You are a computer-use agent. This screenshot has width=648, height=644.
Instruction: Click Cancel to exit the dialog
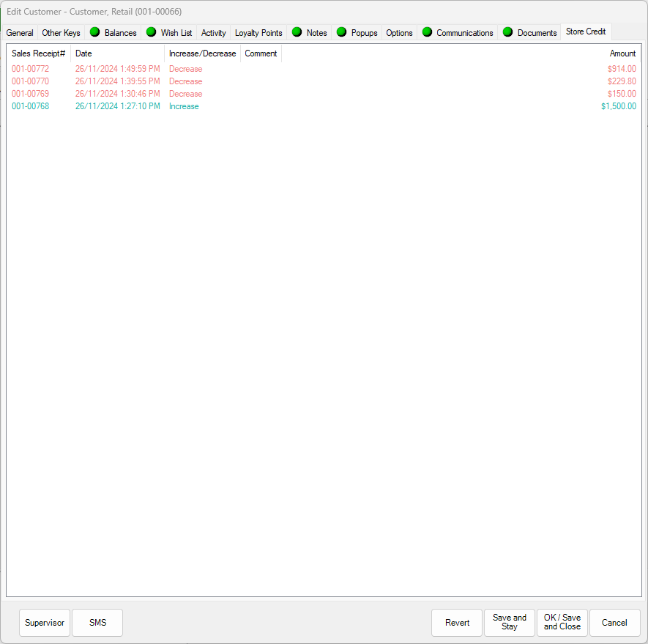[614, 622]
